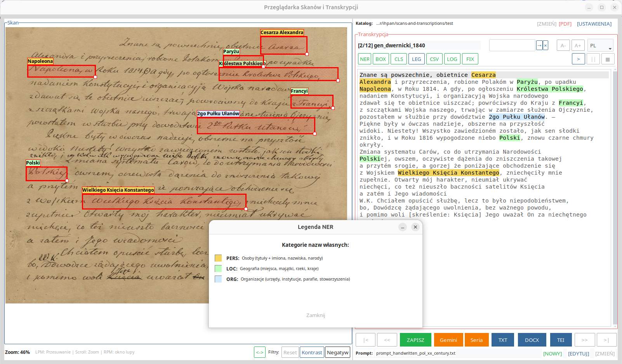Viewport: 622px width, 364px height.
Task: Go to previous file with << button
Action: pos(387,340)
